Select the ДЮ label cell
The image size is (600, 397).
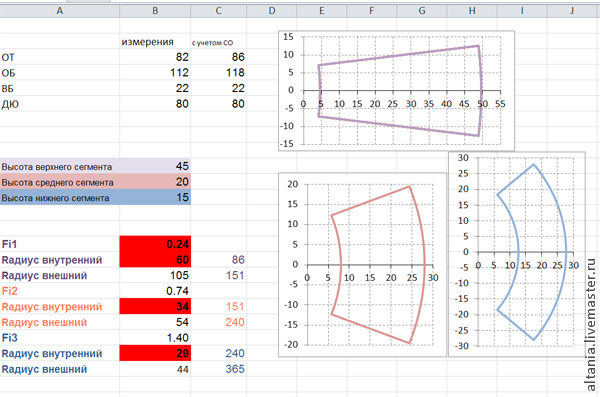coord(60,104)
